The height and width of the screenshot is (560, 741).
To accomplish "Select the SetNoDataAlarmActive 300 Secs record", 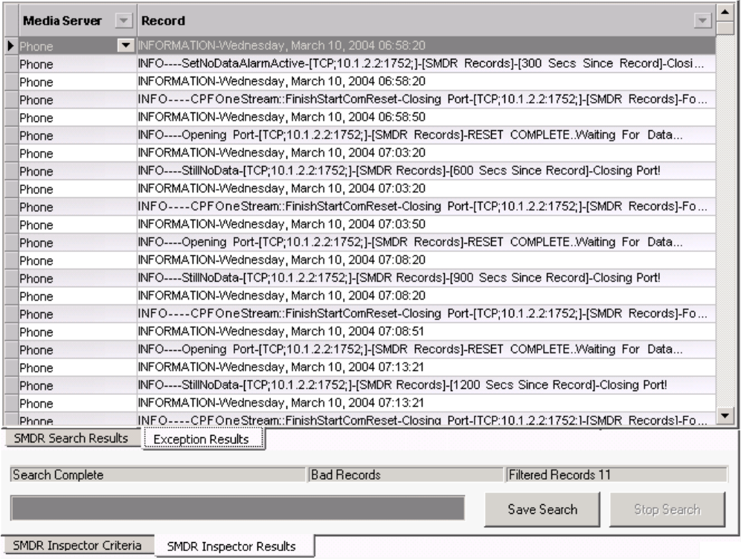I will pos(426,63).
